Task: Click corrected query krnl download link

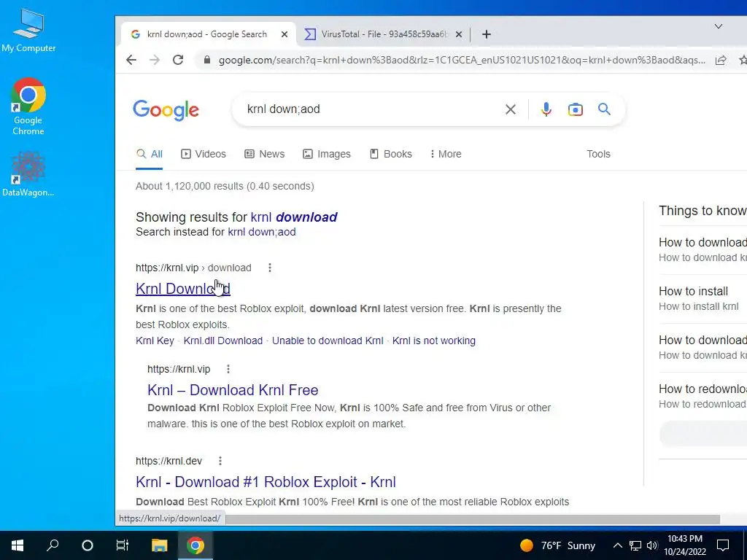Action: pyautogui.click(x=294, y=217)
